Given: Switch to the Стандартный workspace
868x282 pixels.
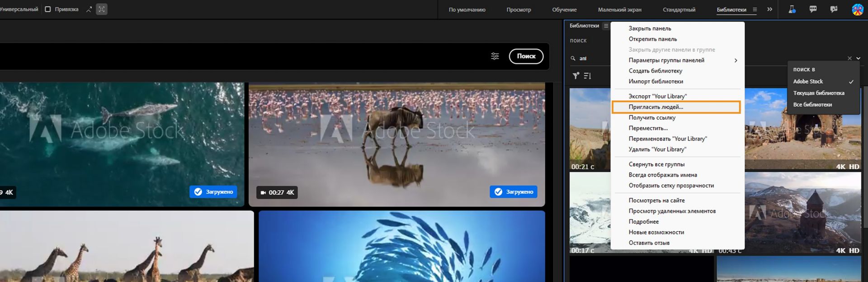Looking at the screenshot, I should (679, 10).
